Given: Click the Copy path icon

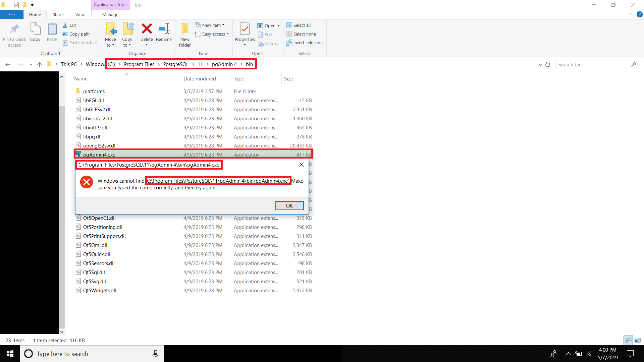Looking at the screenshot, I should pyautogui.click(x=65, y=34).
